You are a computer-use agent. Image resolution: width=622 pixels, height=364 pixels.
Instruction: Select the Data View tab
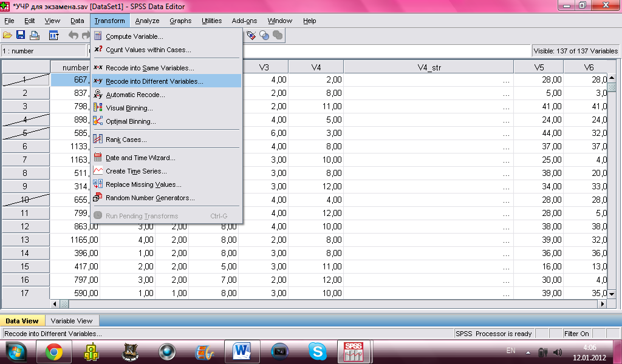pyautogui.click(x=22, y=321)
